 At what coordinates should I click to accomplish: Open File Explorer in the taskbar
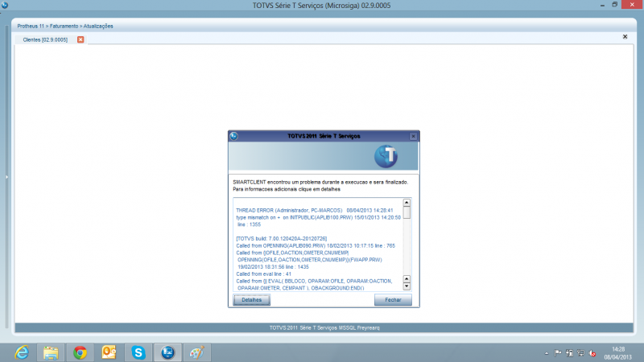click(x=51, y=352)
